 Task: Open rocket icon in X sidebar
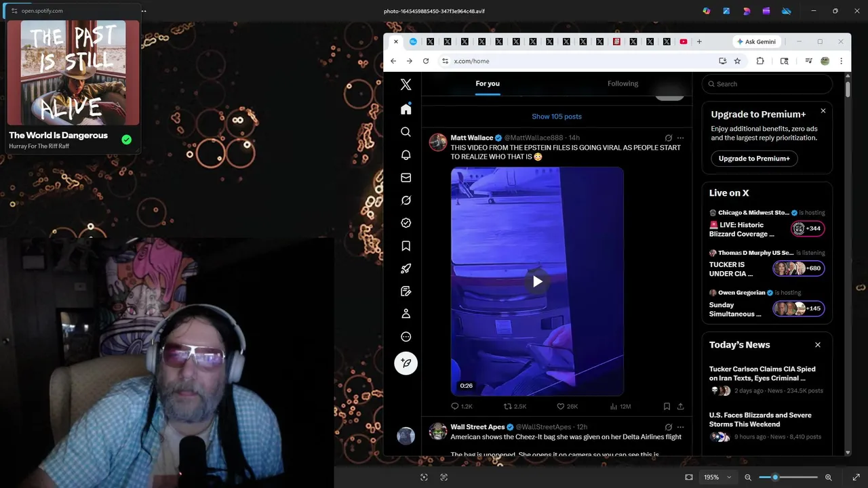(x=406, y=268)
